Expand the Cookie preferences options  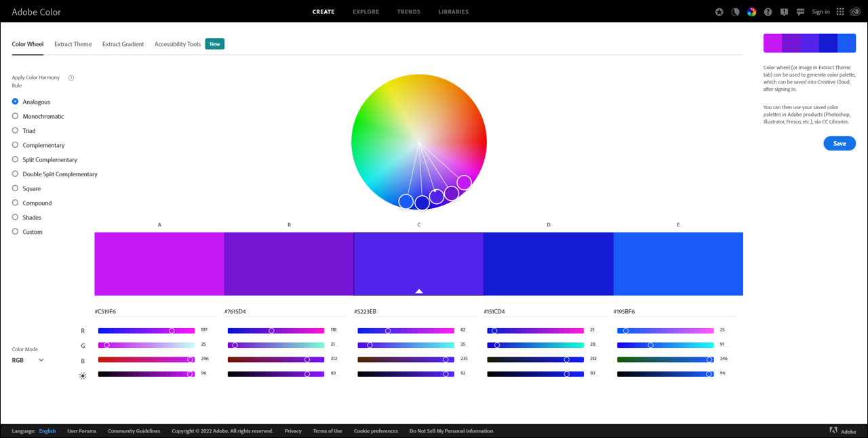tap(376, 431)
